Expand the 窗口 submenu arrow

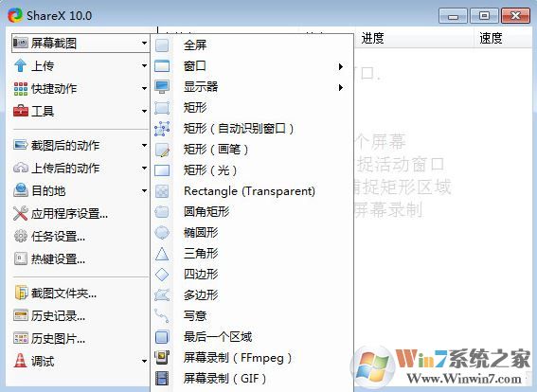coord(340,66)
